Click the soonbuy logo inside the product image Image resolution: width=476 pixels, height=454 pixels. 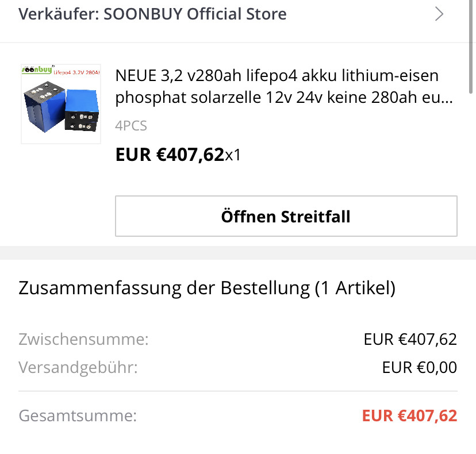point(37,70)
